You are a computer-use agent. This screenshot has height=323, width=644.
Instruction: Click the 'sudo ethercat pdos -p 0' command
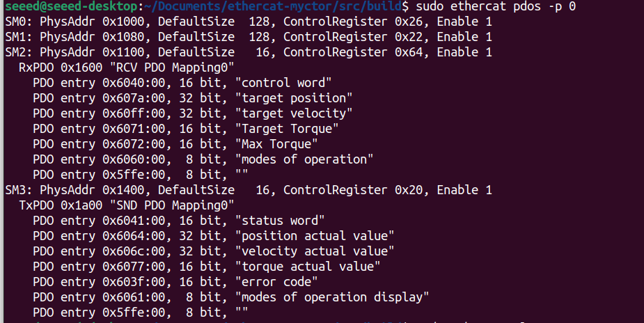pyautogui.click(x=496, y=6)
